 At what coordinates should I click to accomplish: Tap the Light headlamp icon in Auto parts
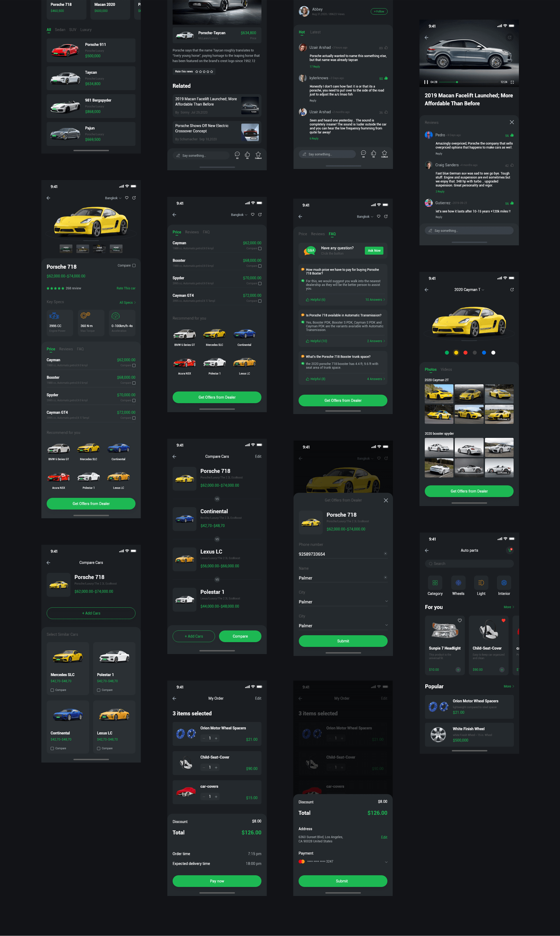(481, 583)
